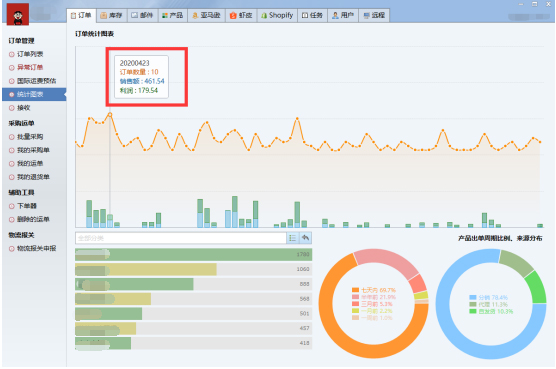Image resolution: width=556 pixels, height=369 pixels.
Task: Select the 库存 tab
Action: [111, 15]
